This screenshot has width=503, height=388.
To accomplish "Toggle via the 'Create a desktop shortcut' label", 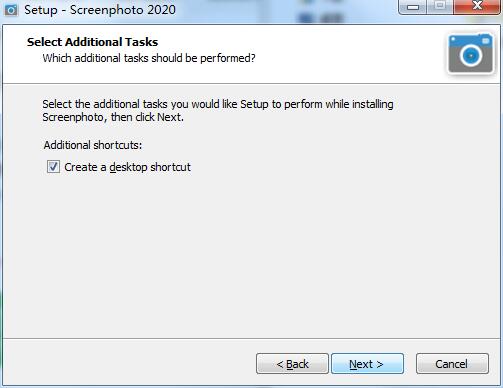I will click(x=127, y=167).
